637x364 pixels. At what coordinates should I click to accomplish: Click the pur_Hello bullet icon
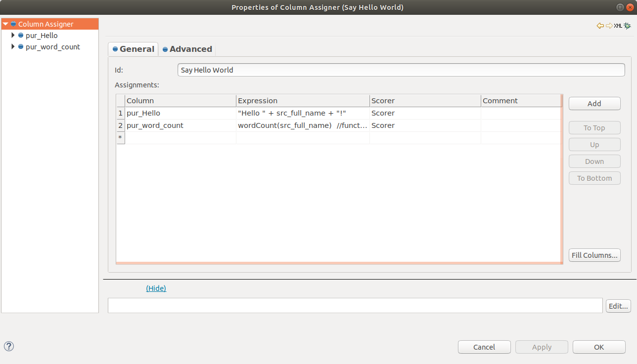click(x=21, y=35)
